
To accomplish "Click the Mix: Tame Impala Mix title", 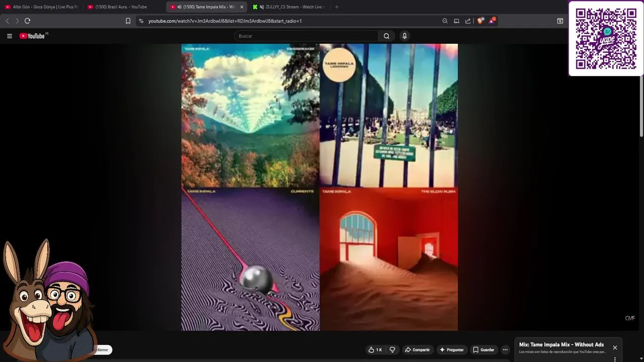I will pyautogui.click(x=561, y=345).
